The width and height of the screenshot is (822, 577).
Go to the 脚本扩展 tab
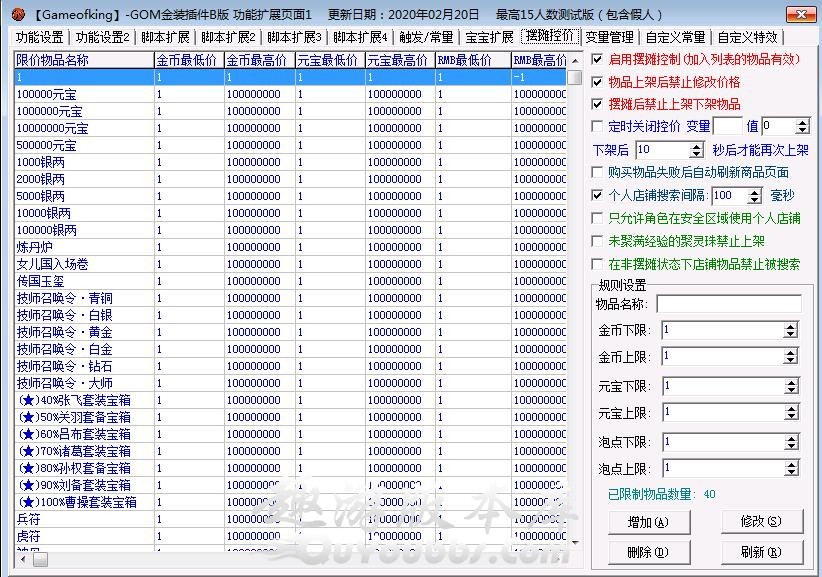click(165, 37)
